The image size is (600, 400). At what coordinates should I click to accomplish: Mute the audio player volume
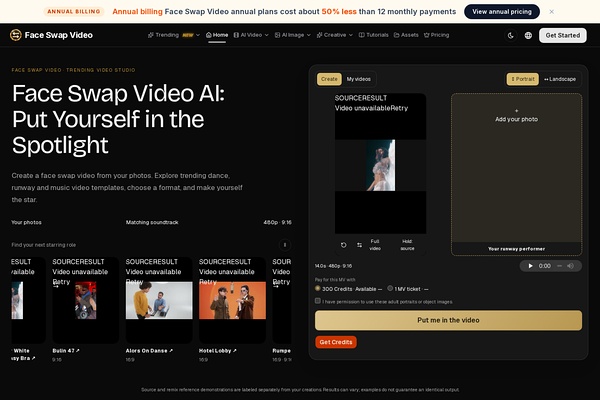pos(570,266)
